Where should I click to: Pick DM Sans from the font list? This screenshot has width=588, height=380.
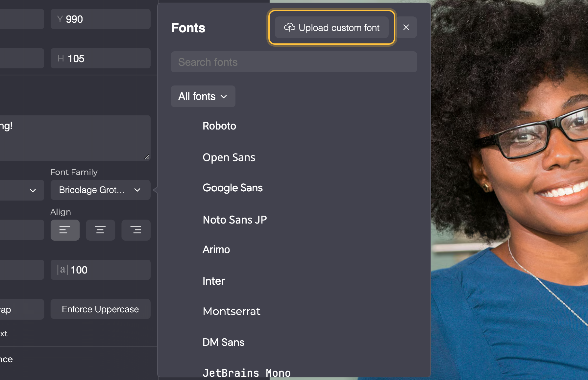pos(224,342)
